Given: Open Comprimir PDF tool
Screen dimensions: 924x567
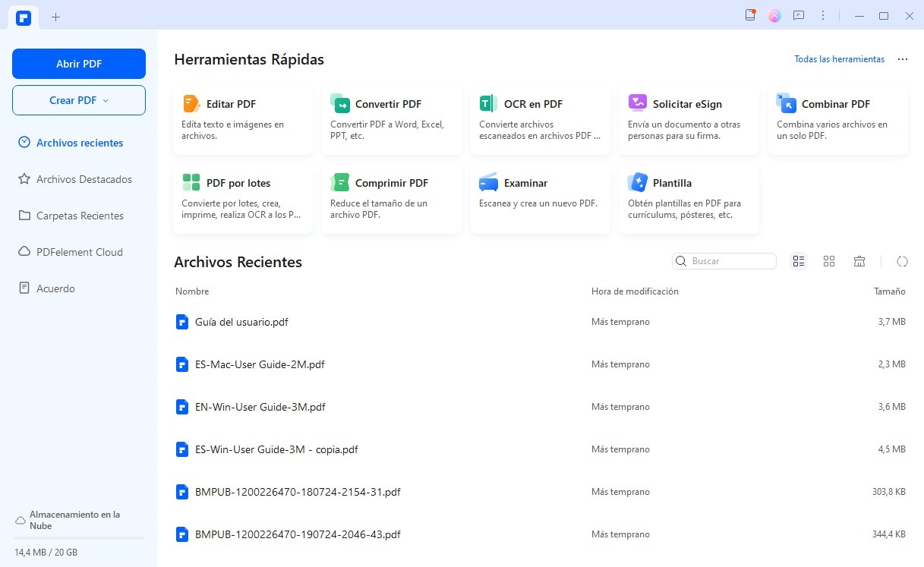Looking at the screenshot, I should [x=392, y=199].
